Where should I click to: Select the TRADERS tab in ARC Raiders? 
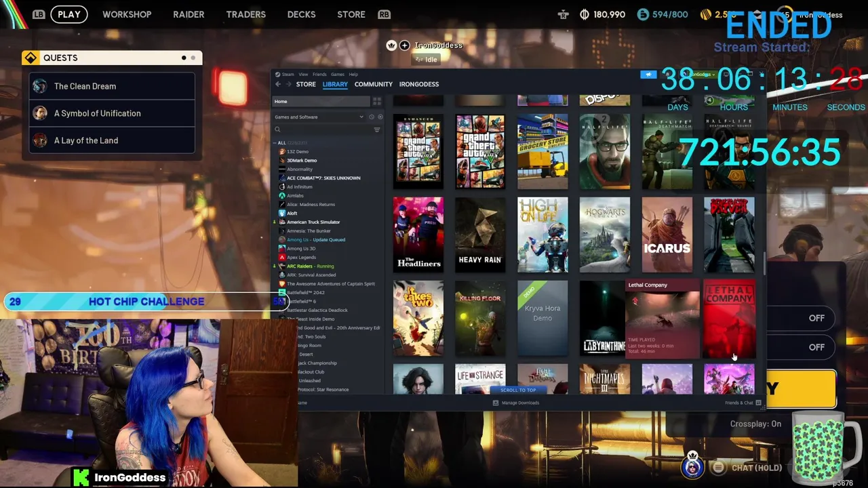pos(246,14)
